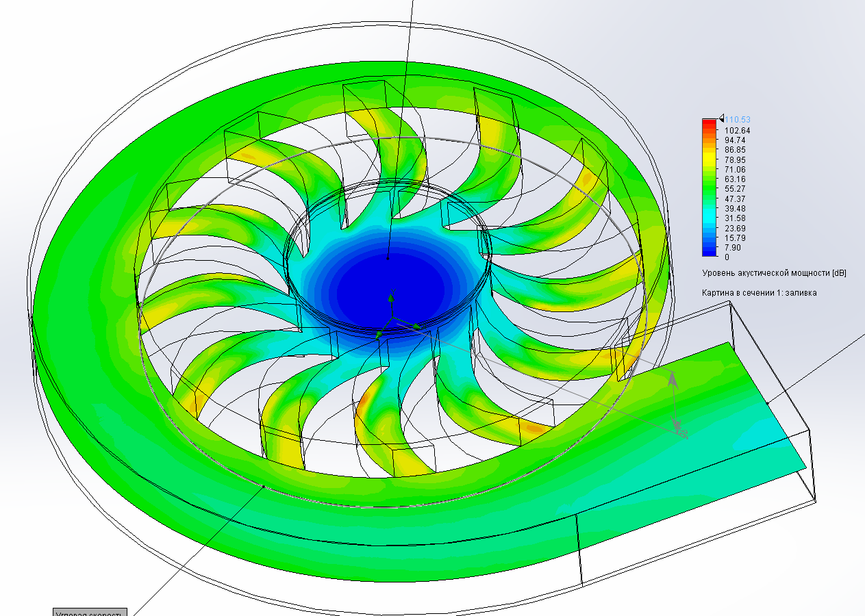This screenshot has width=865, height=616.
Task: Click the legend minimum value 0
Action: pos(727,257)
